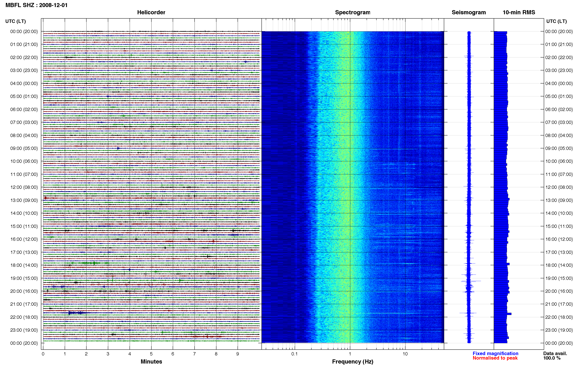This screenshot has width=588, height=368.
Task: Click the largest seismogram spike near 19:10
Action: (471, 281)
